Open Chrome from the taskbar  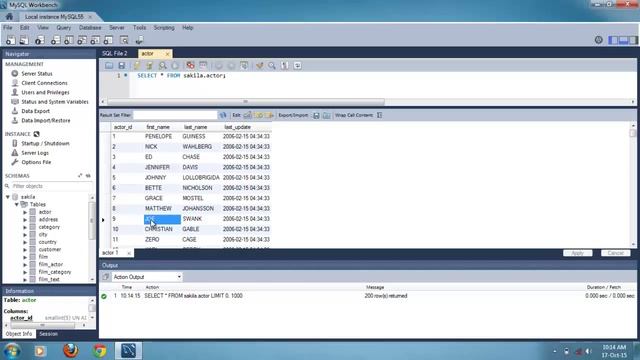[100, 351]
